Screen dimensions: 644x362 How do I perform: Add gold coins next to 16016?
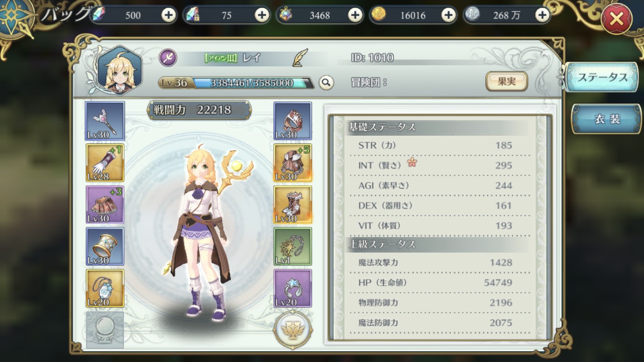pyautogui.click(x=448, y=15)
